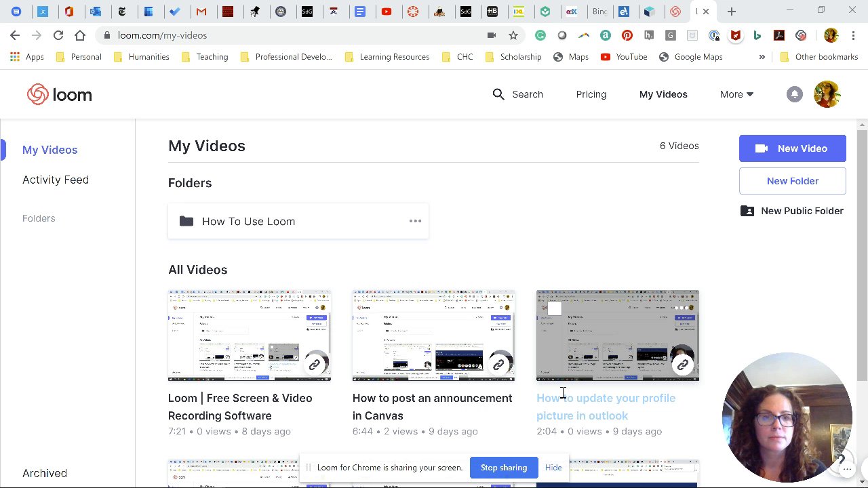The width and height of the screenshot is (868, 488).
Task: Open the Adobe Acrobat extension
Action: click(779, 35)
